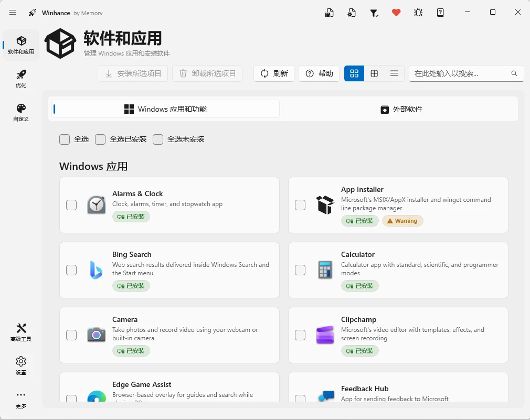Click 安装所选项目 button
Viewport: 530px width, 420px height.
[133, 73]
